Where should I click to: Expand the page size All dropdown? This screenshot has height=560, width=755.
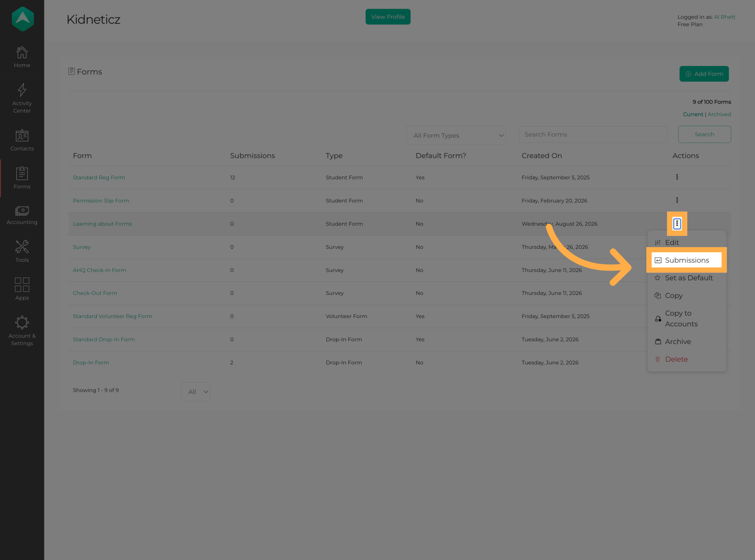[x=196, y=392]
